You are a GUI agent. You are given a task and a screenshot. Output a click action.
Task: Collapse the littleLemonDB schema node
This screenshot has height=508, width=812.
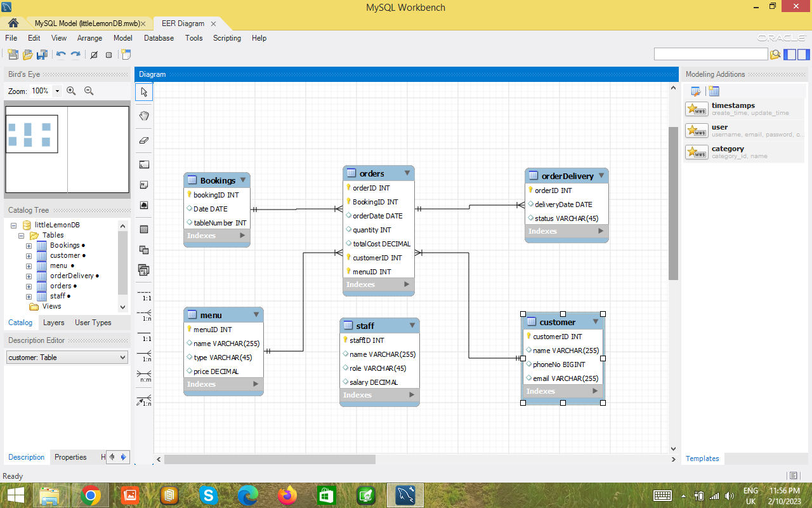coord(13,225)
